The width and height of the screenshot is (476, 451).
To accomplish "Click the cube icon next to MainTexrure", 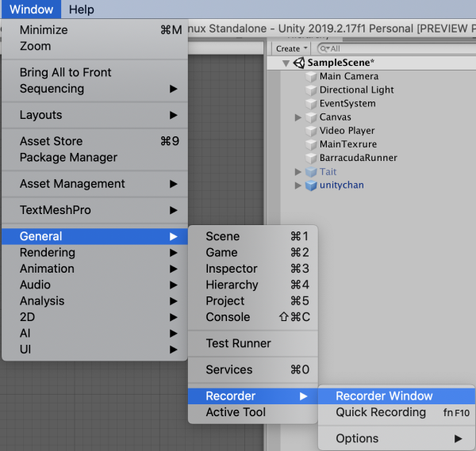I will [311, 145].
